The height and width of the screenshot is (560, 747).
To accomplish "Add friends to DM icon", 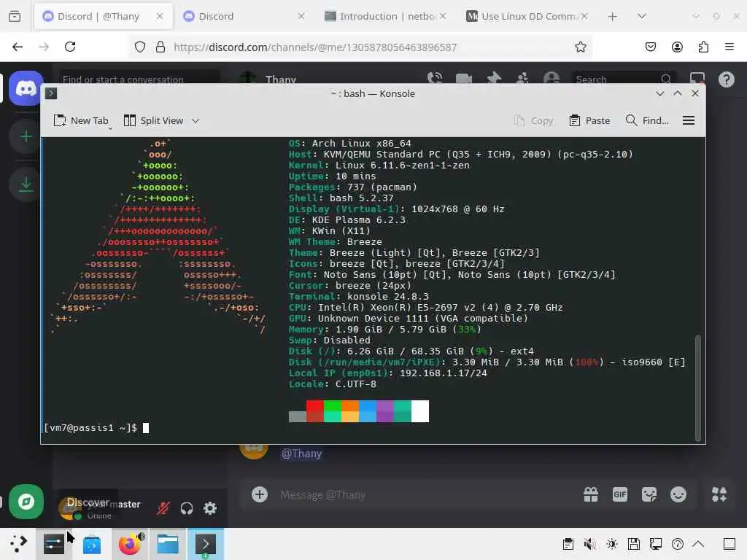I will (x=522, y=78).
